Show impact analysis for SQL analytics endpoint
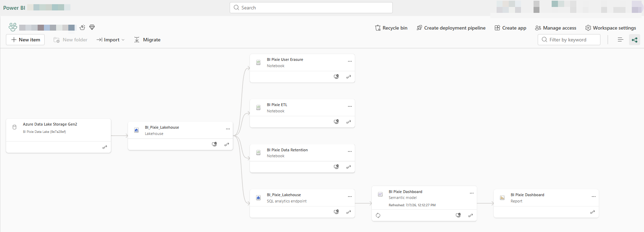Screen dimensions: 644x232 tap(336, 212)
